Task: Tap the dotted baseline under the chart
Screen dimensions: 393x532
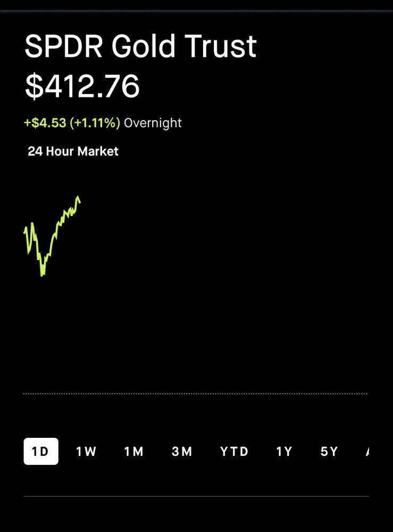Action: 196,394
